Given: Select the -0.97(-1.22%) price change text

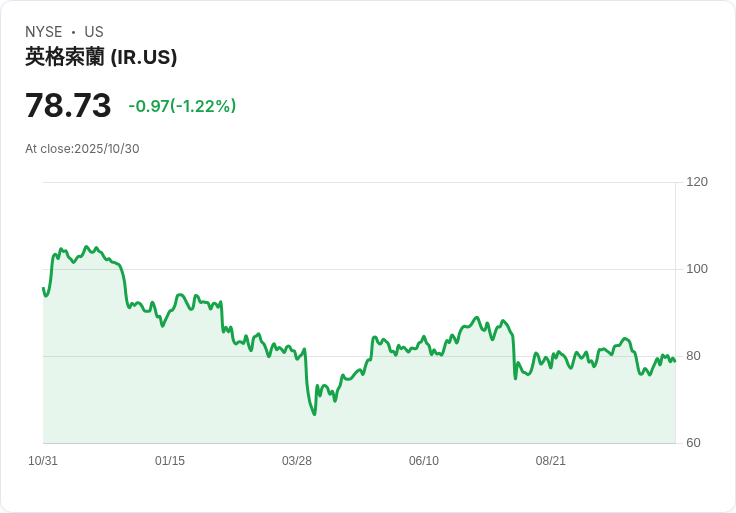Looking at the screenshot, I should [x=182, y=106].
